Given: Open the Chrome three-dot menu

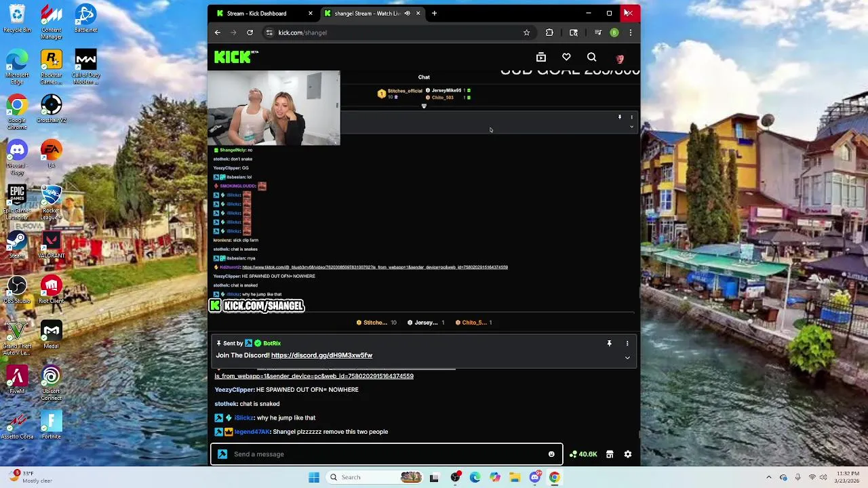Looking at the screenshot, I should [x=631, y=33].
